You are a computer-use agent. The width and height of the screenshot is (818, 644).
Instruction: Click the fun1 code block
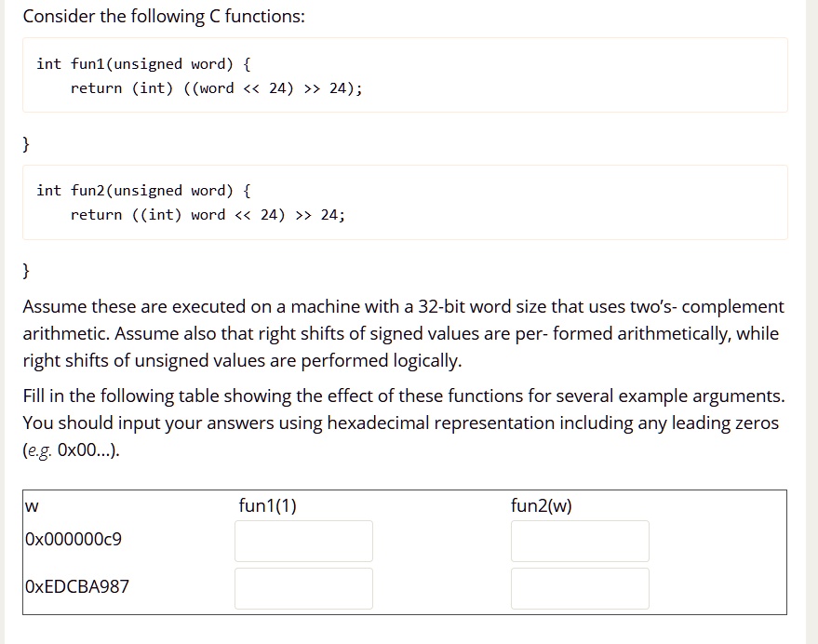[x=405, y=76]
